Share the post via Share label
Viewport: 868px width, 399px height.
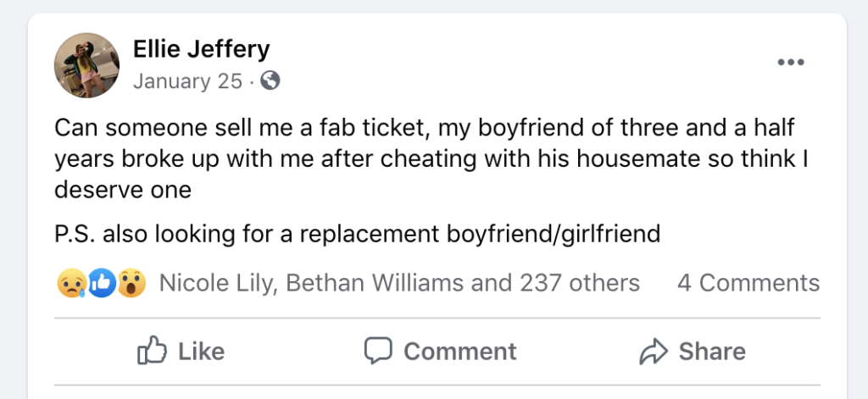click(712, 352)
